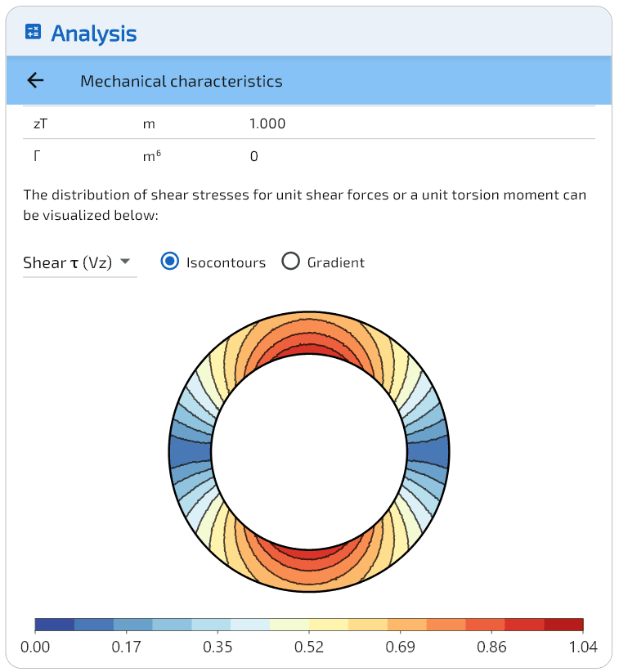
Task: Switch to the Gradient display option
Action: pyautogui.click(x=290, y=262)
